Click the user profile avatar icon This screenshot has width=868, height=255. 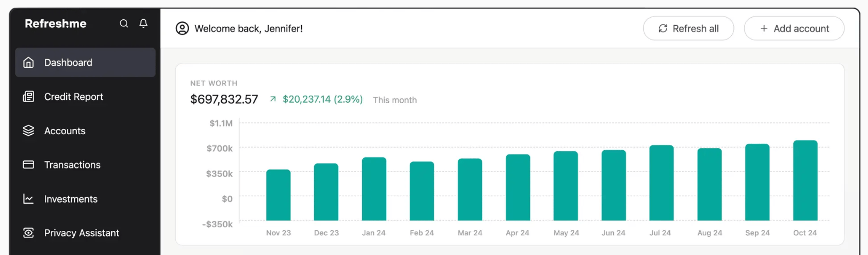tap(182, 28)
